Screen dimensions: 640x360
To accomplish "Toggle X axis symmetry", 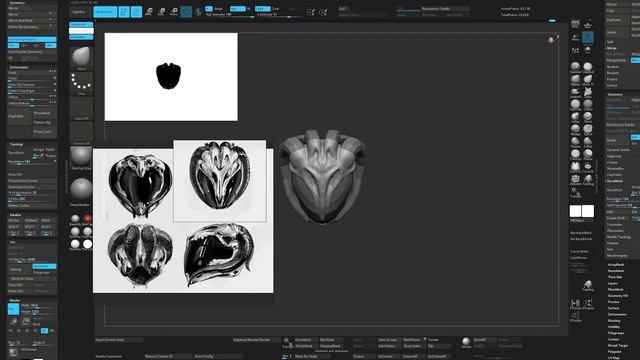I will click(13, 45).
